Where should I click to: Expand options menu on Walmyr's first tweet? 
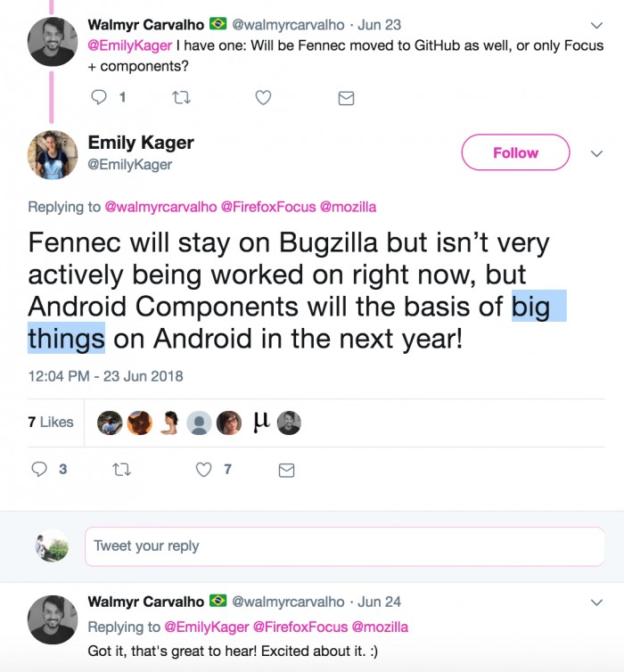(x=597, y=24)
